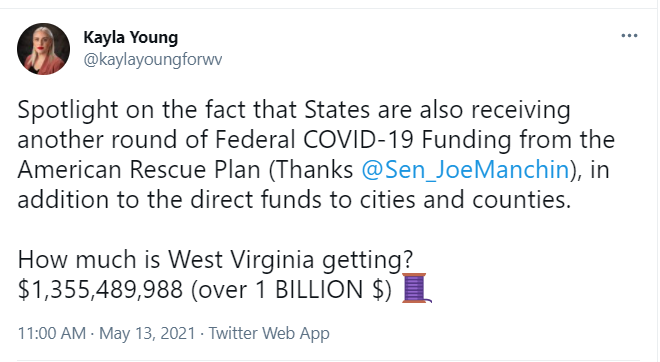Click the word Funding in the tweet
The height and width of the screenshot is (362, 660).
tap(466, 141)
